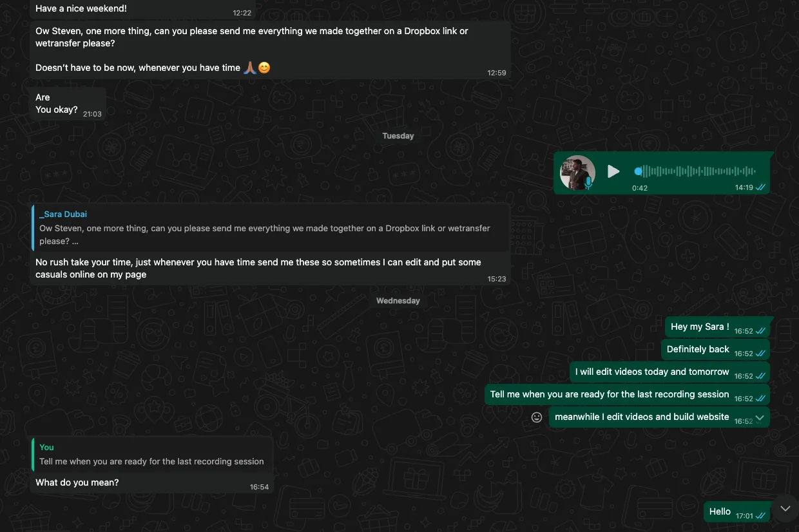Open quoted _Sara Dubai reply preview
Image resolution: width=799 pixels, height=532 pixels.
(x=271, y=227)
